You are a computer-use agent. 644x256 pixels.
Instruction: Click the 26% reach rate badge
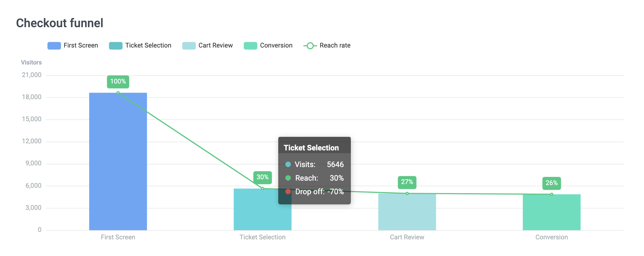point(552,183)
